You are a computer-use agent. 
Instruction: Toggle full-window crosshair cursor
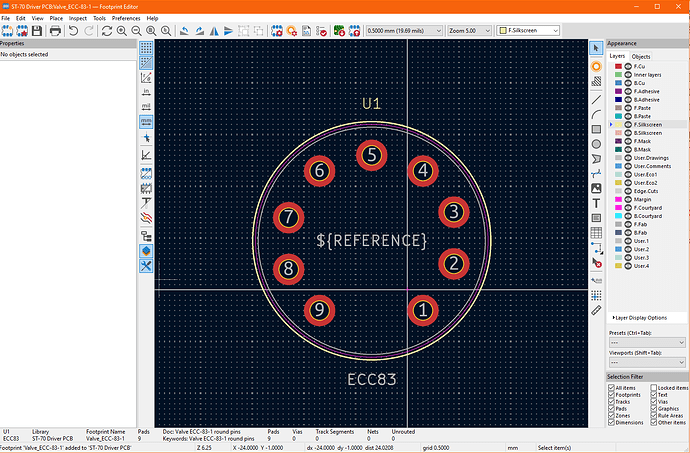point(146,138)
